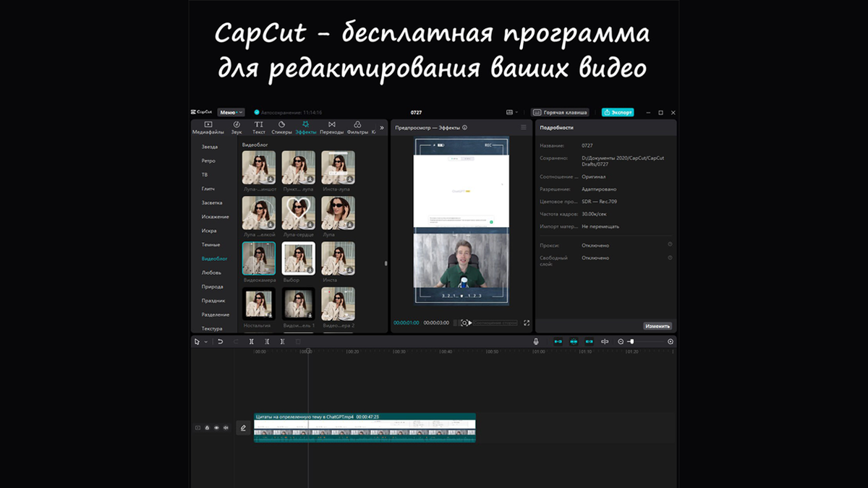The height and width of the screenshot is (488, 868).
Task: Select the Темные effect category
Action: click(x=210, y=244)
